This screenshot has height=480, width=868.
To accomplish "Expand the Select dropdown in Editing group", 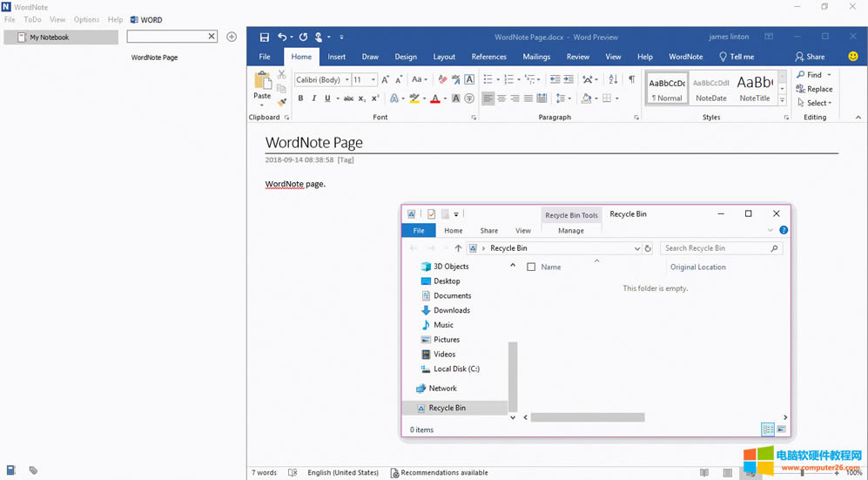I will 818,103.
